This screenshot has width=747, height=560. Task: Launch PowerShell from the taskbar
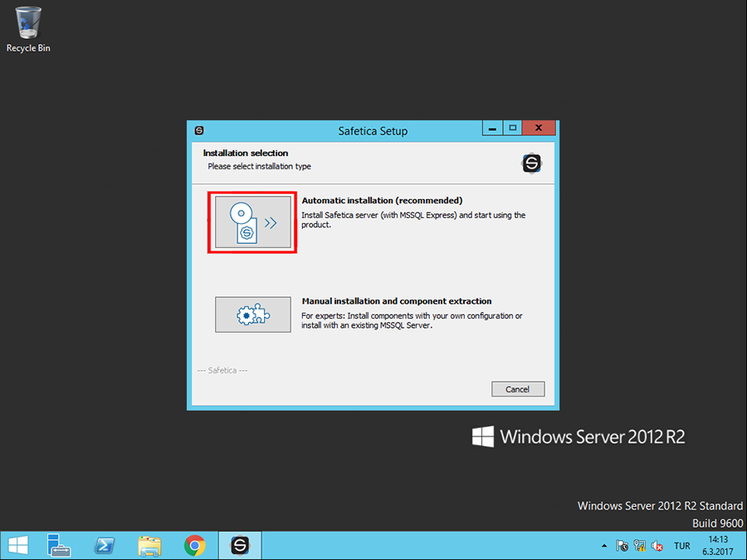(x=105, y=546)
